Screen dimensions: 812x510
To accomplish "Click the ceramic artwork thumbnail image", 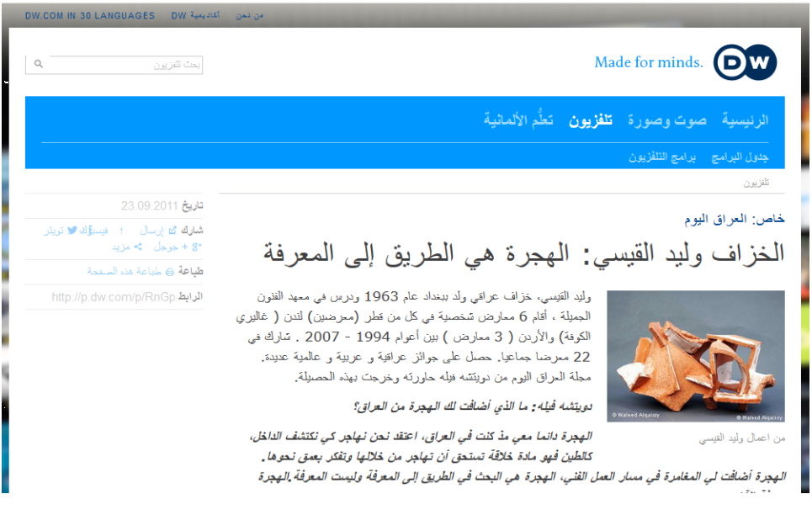I will (x=696, y=356).
